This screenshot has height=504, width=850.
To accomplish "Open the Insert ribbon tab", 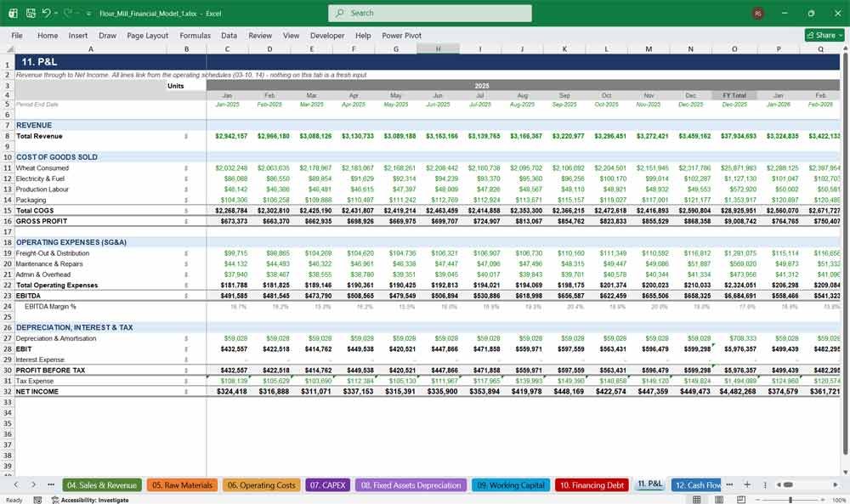I will 78,35.
